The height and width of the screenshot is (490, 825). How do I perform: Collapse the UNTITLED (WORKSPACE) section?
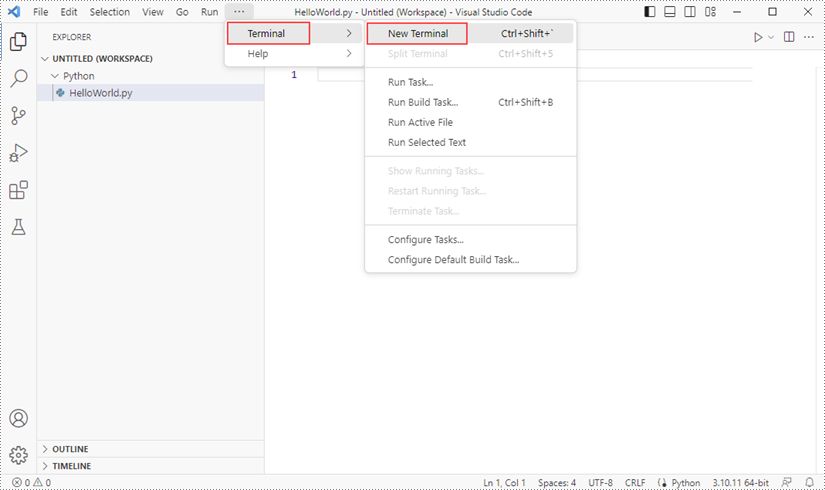tap(150, 58)
